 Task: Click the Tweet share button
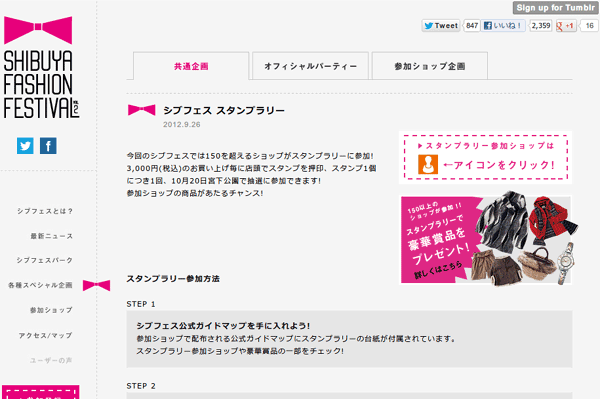pyautogui.click(x=441, y=26)
